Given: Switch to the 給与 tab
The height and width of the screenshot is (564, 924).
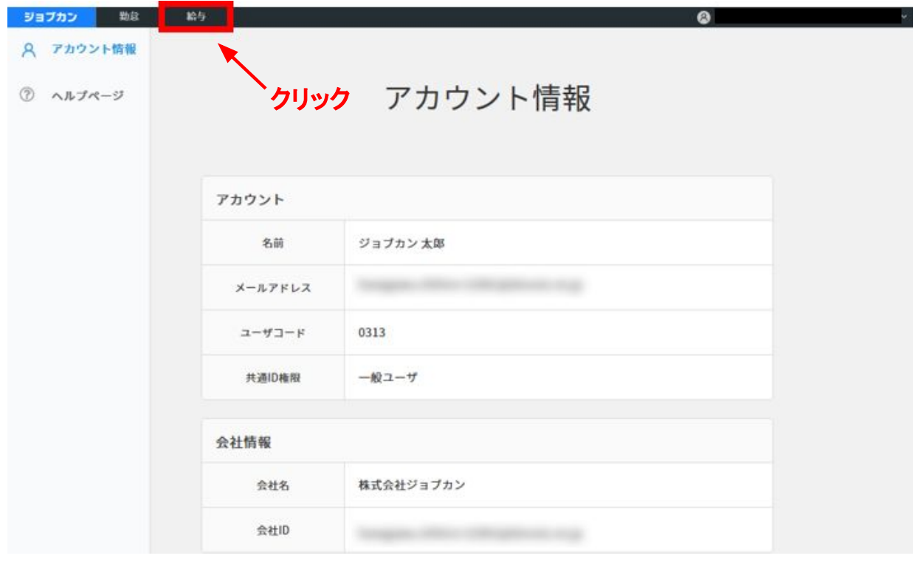Looking at the screenshot, I should [196, 17].
